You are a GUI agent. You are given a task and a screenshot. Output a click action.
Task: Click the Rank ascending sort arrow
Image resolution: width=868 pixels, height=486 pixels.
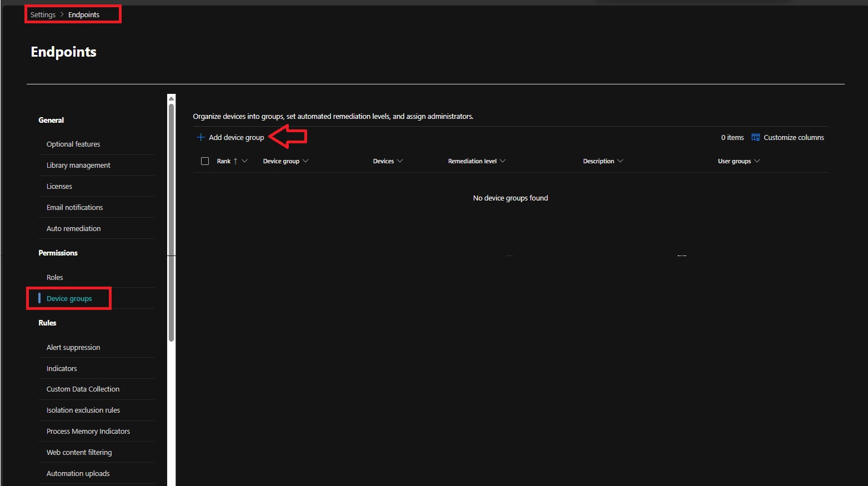[235, 161]
